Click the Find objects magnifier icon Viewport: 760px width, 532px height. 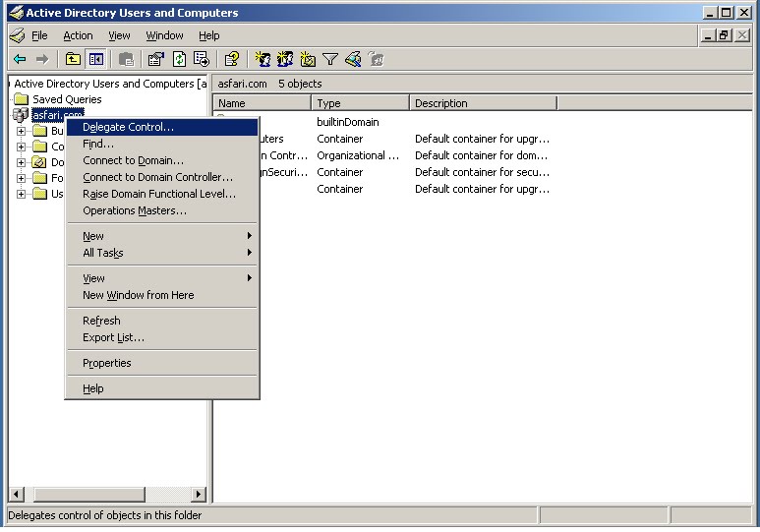pyautogui.click(x=353, y=59)
